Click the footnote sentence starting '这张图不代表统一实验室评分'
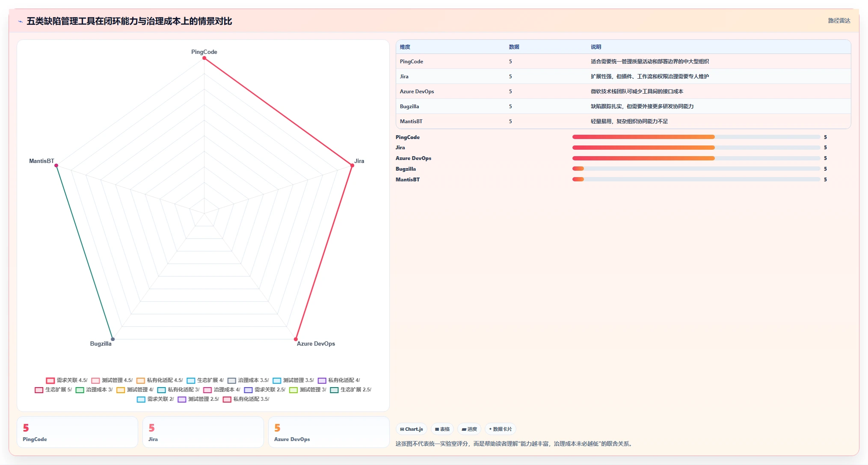Viewport: 868px width, 465px height. 515,444
